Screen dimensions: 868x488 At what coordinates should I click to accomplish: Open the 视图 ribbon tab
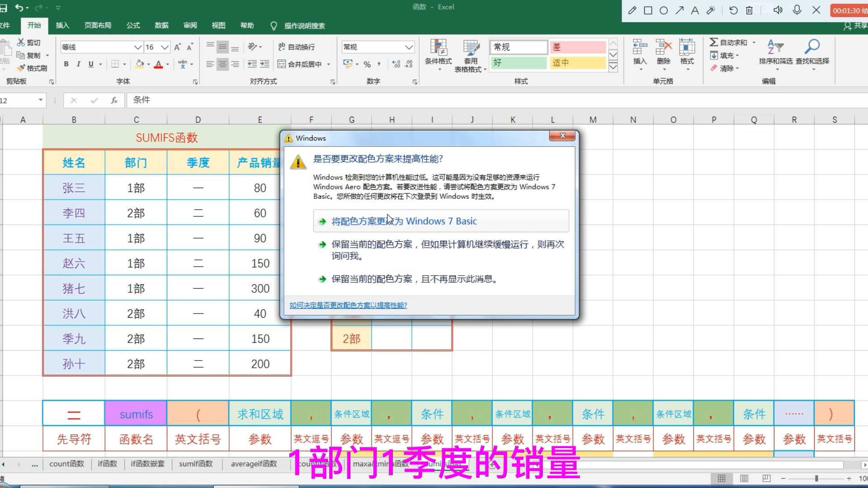click(218, 25)
